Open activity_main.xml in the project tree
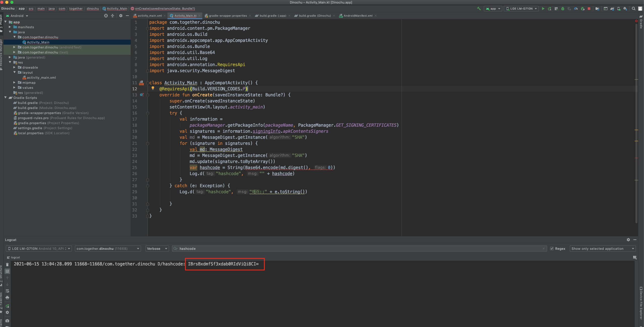The image size is (644, 327). [41, 77]
